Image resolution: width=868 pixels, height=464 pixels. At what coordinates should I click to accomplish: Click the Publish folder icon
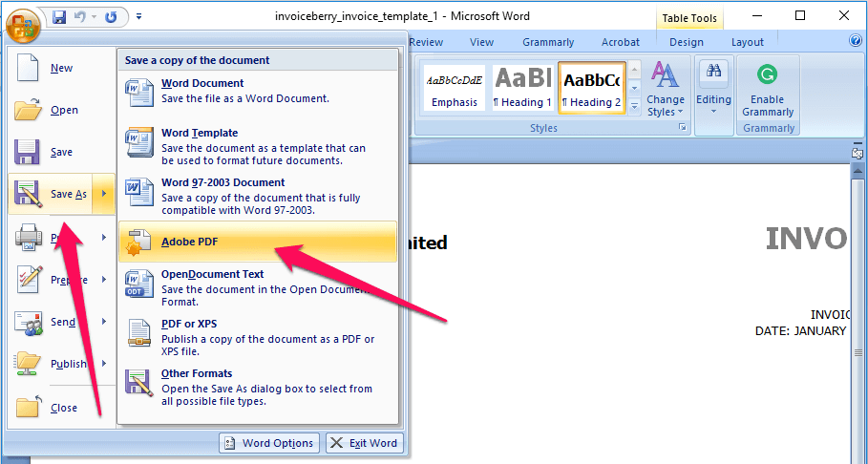(29, 365)
